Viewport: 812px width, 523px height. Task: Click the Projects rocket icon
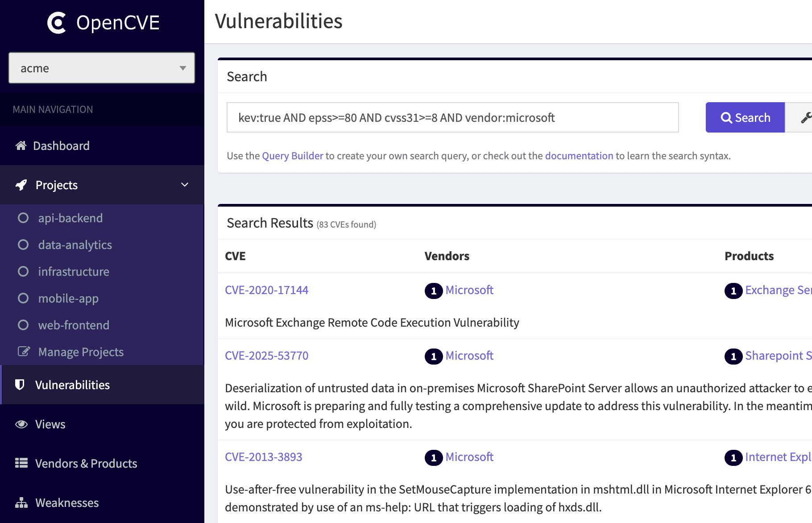coord(21,185)
